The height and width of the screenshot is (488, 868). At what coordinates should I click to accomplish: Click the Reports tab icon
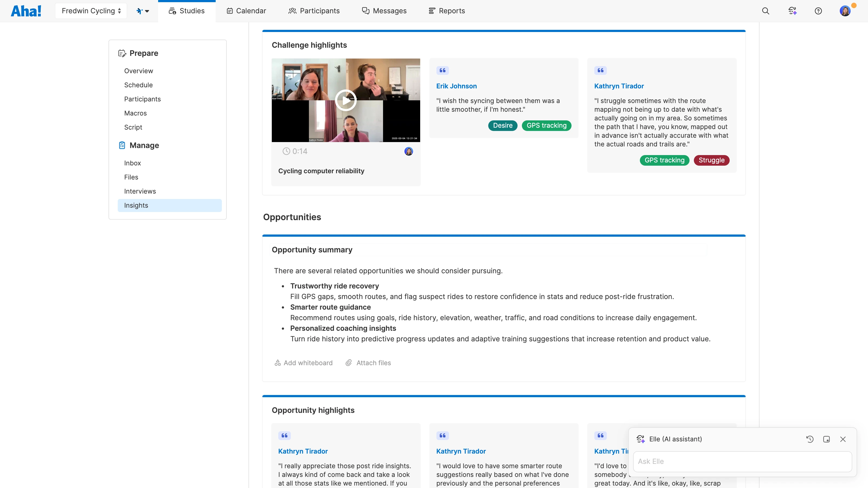point(432,11)
